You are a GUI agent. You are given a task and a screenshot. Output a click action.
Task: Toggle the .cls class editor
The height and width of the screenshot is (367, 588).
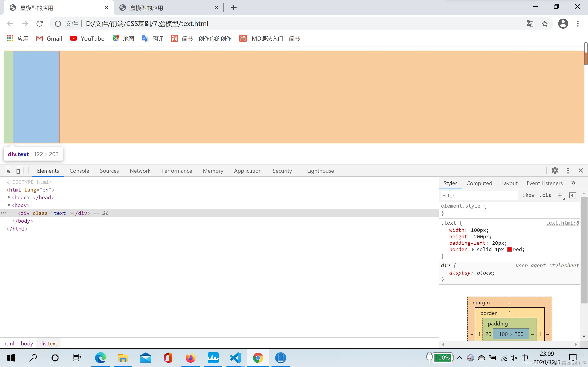click(x=545, y=195)
